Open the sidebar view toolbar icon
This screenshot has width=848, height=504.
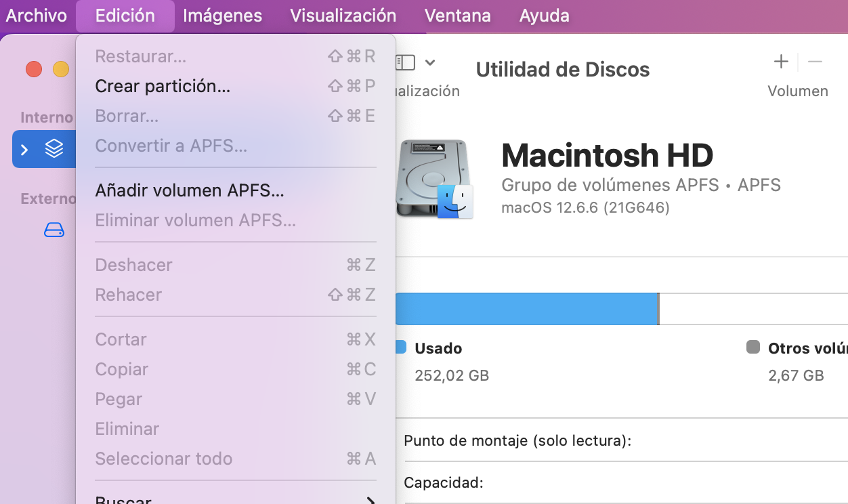point(406,62)
